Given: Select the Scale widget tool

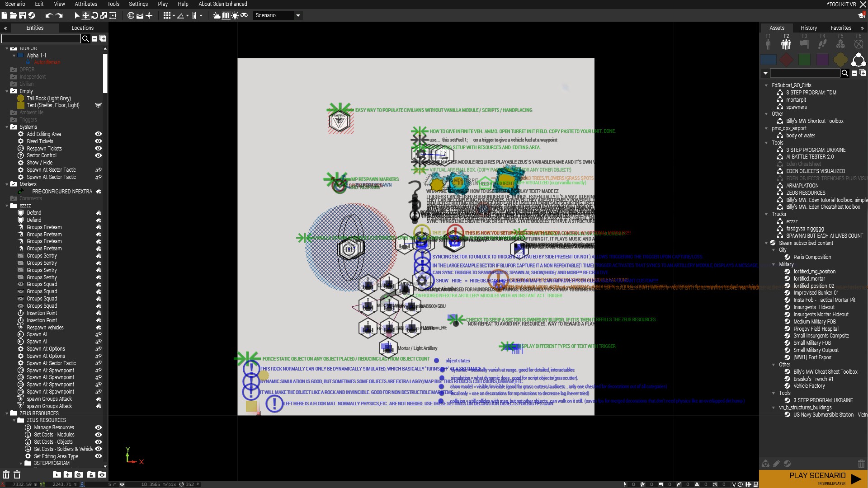Looking at the screenshot, I should (x=104, y=15).
